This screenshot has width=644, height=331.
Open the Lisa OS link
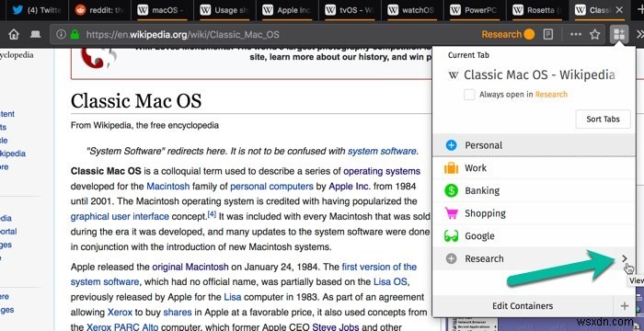coord(390,281)
